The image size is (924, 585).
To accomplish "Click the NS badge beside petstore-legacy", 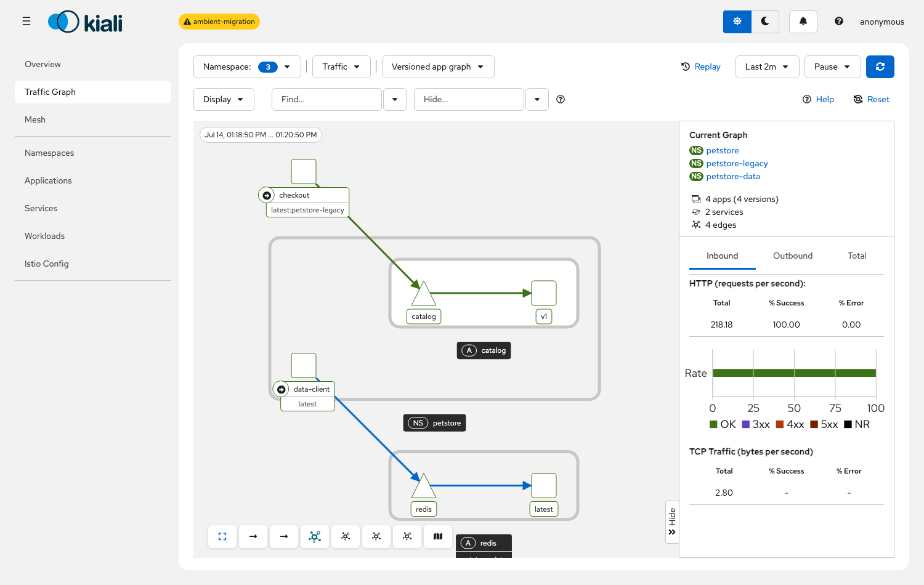I will 696,163.
